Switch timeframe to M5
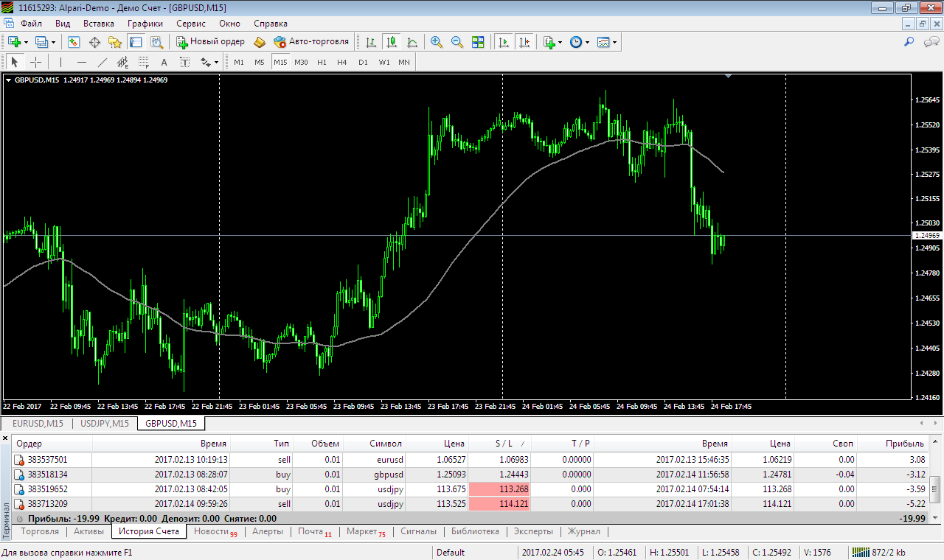The image size is (944, 560). [260, 62]
